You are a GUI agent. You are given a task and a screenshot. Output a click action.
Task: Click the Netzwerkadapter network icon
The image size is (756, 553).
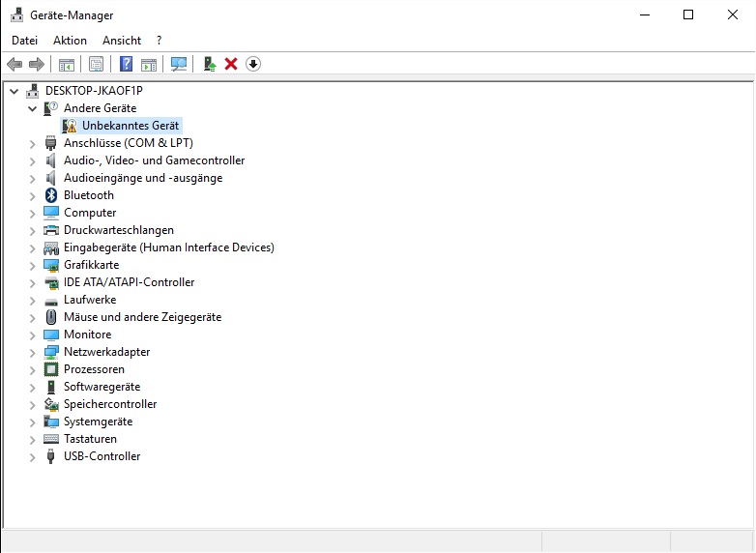(x=51, y=352)
